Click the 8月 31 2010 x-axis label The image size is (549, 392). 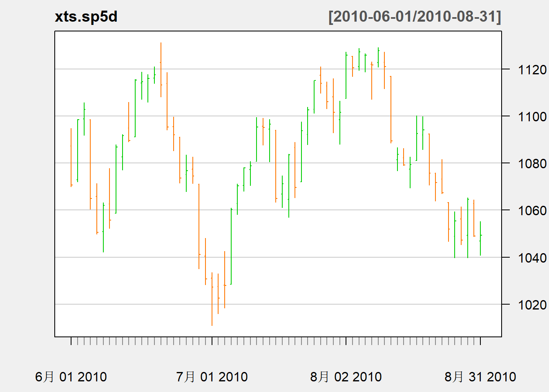(x=480, y=376)
